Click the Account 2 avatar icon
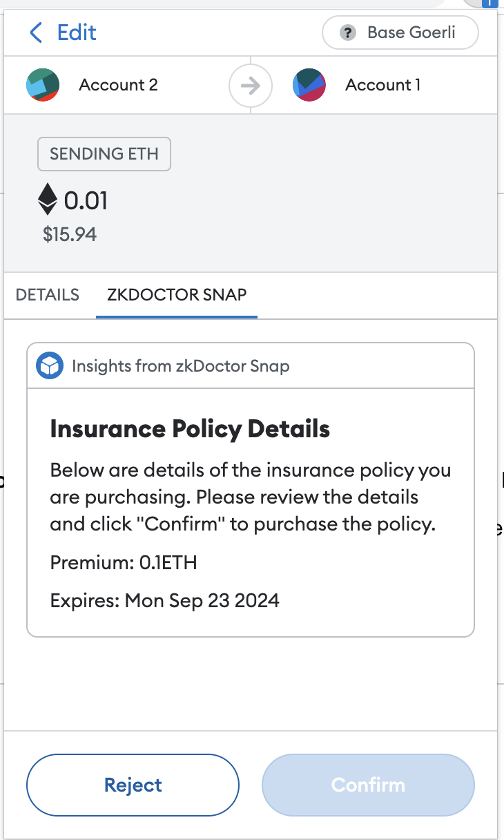 pos(43,85)
